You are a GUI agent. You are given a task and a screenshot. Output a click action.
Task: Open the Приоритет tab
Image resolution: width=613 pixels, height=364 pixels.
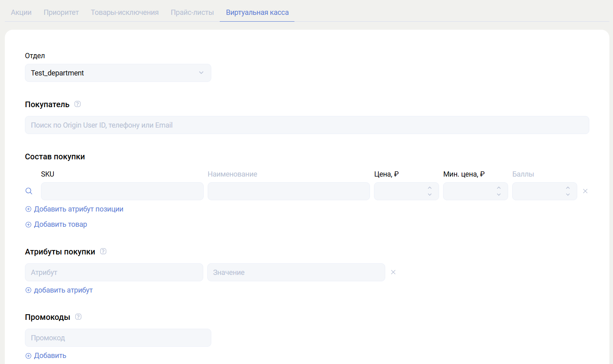[x=61, y=12]
